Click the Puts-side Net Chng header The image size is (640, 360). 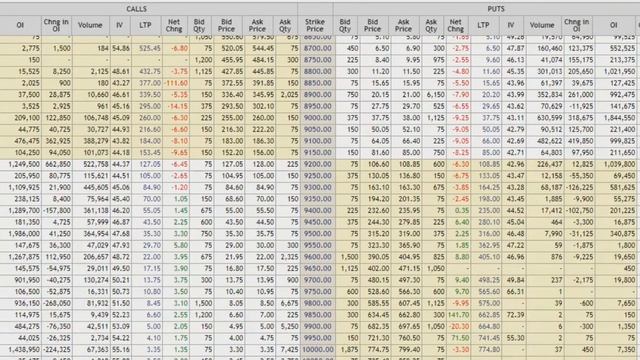(456, 25)
